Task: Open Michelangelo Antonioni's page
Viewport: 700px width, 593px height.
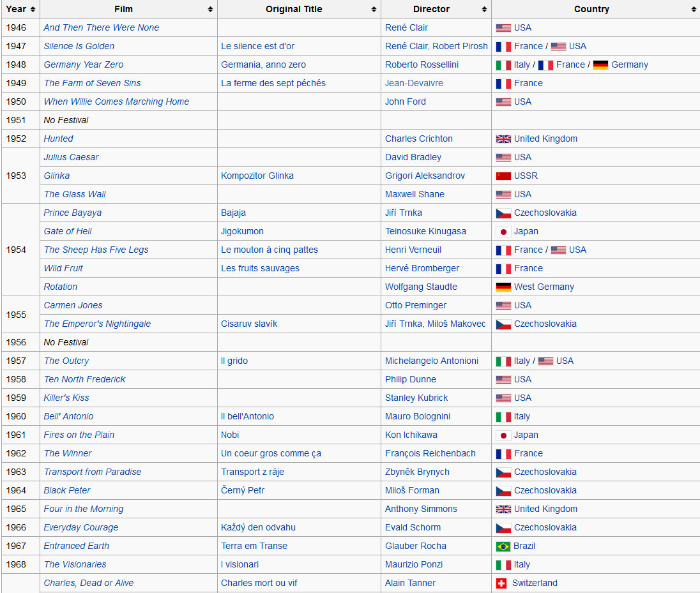Action: (431, 361)
